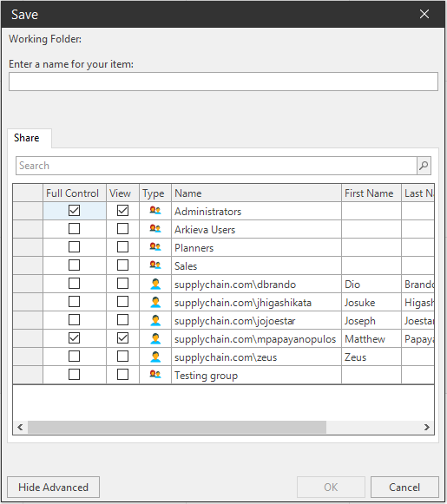Click the user icon for jojoestar
The image size is (447, 504).
[155, 320]
